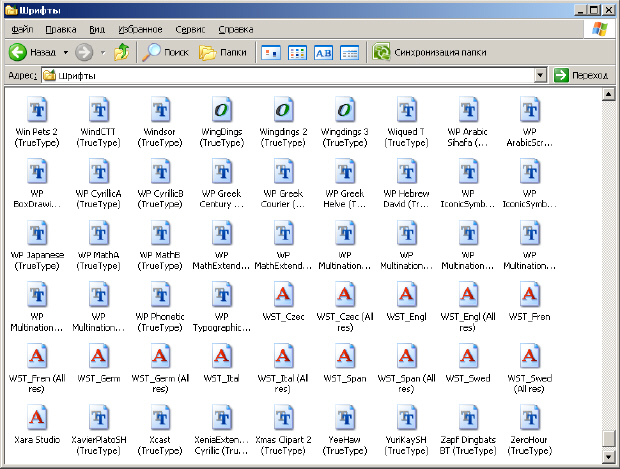
Task: Select the WST_Engl font icon
Action: coord(406,295)
